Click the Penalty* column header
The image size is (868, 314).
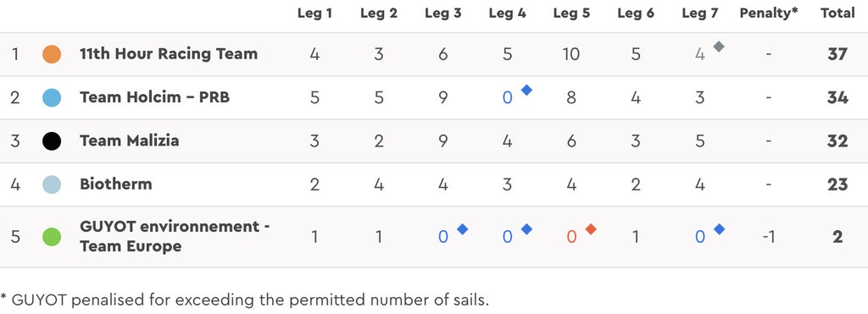point(768,14)
